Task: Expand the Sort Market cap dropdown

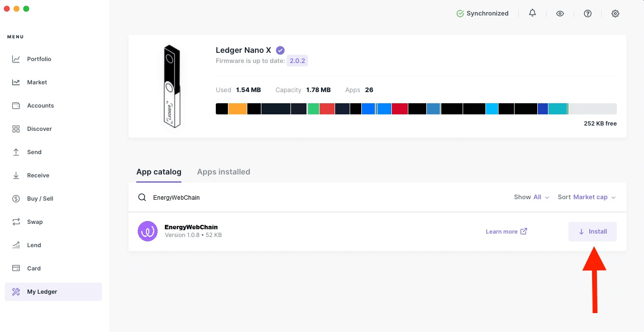Action: click(587, 197)
